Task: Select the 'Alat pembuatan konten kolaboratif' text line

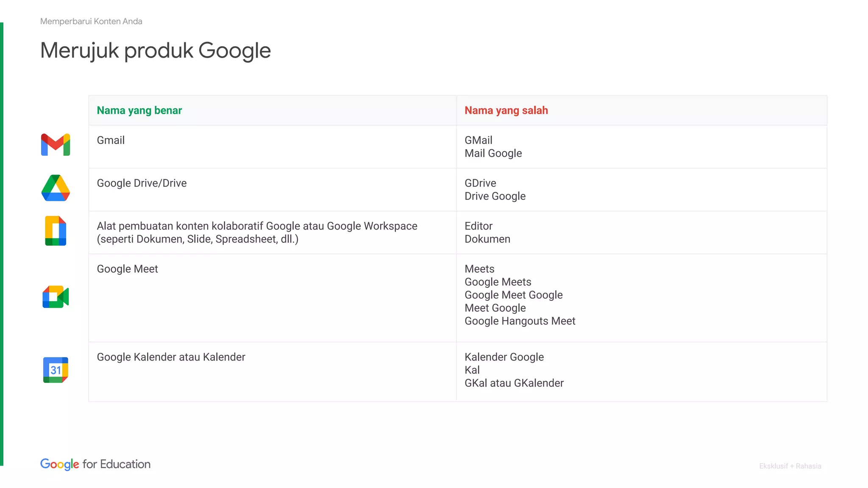Action: [257, 226]
